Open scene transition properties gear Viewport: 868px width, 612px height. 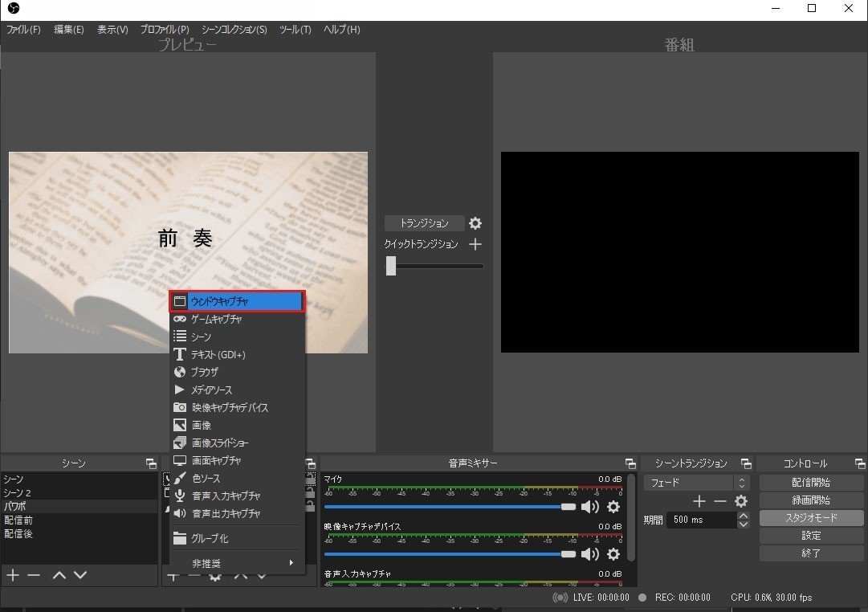pyautogui.click(x=740, y=502)
